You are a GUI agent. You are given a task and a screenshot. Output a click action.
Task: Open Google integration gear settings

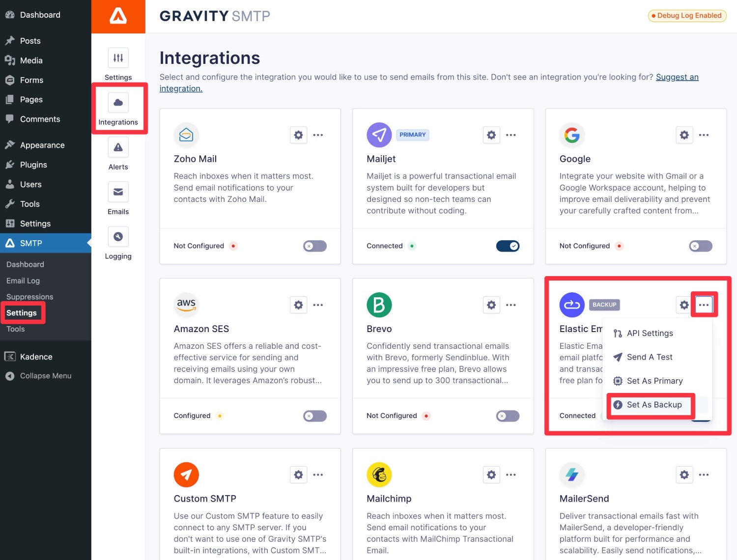pyautogui.click(x=684, y=135)
